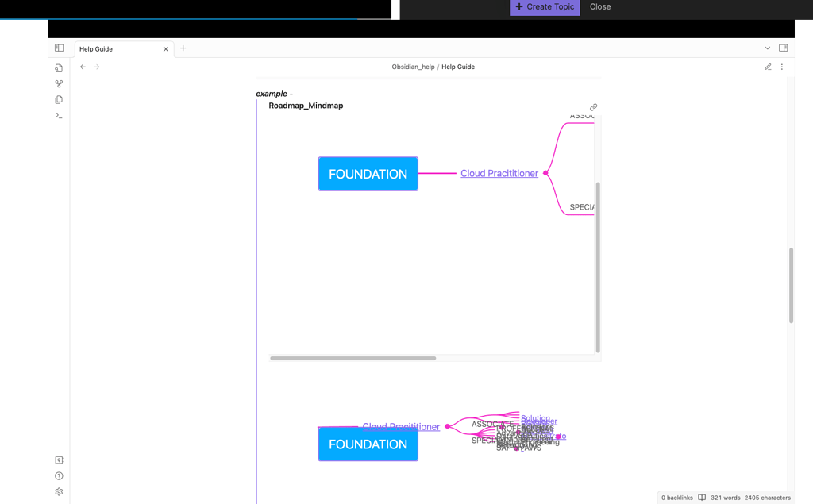Toggle the right sidebar split icon
813x504 pixels.
coord(784,48)
